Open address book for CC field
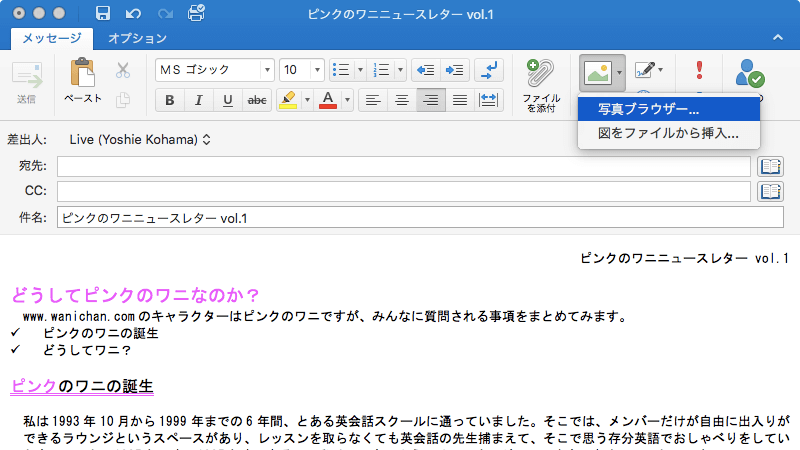The width and height of the screenshot is (800, 450). [770, 191]
